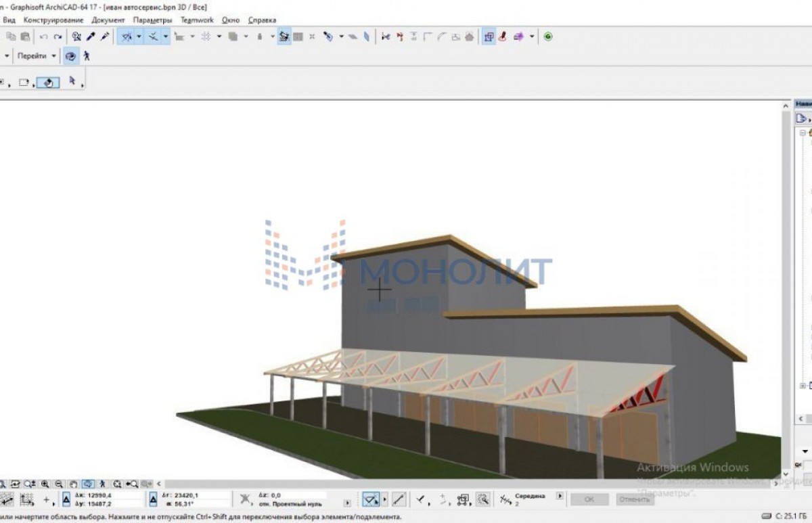Viewport: 812px width, 523px height.
Task: Toggle the grid snap icon
Action: (x=207, y=37)
